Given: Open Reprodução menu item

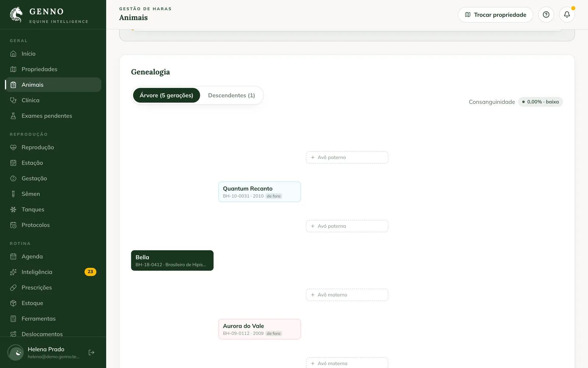Looking at the screenshot, I should [53, 147].
